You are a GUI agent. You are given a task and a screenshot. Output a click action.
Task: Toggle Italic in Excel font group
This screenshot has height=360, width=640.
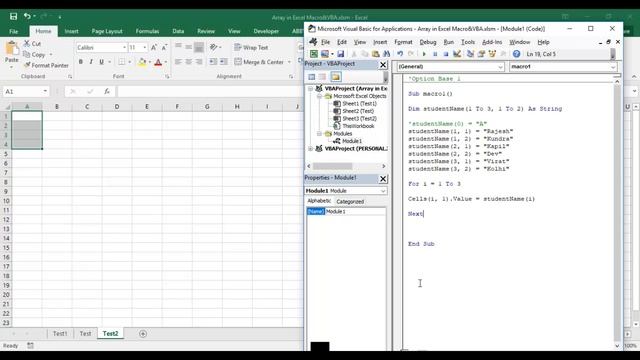point(91,62)
